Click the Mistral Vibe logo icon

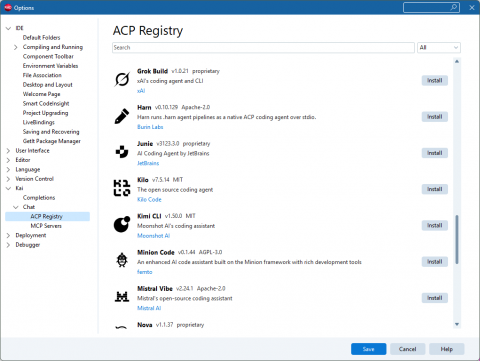(x=122, y=296)
